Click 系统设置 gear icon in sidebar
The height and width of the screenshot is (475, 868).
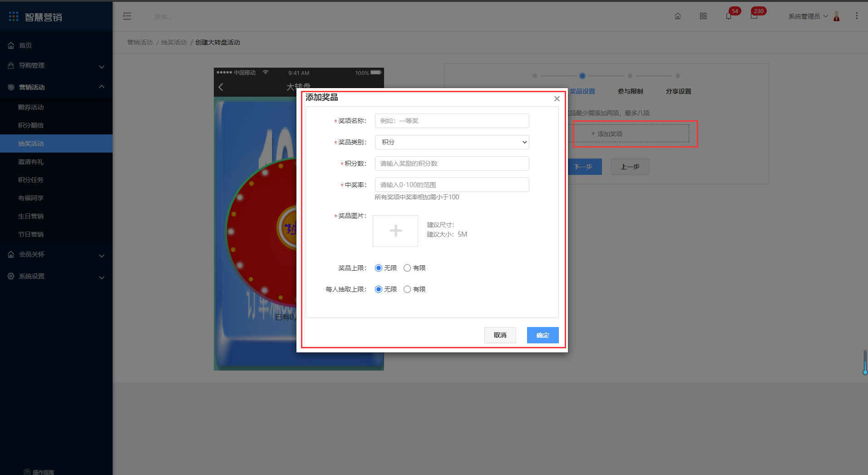[11, 276]
